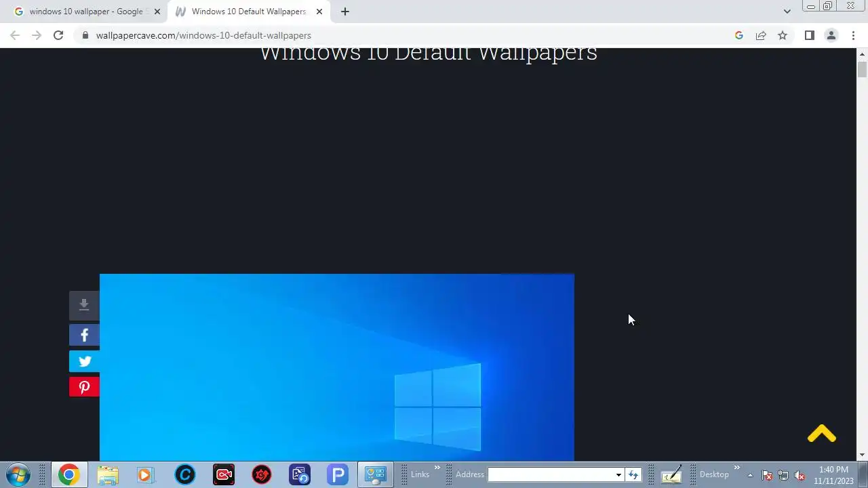Viewport: 868px width, 488px height.
Task: Open the purple P taskbar app
Action: (x=338, y=474)
